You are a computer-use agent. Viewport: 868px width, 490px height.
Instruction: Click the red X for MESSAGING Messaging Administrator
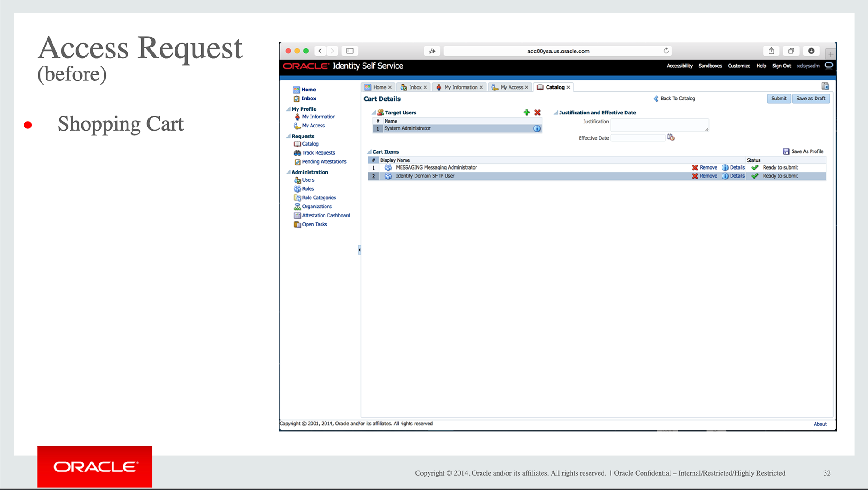coord(695,168)
